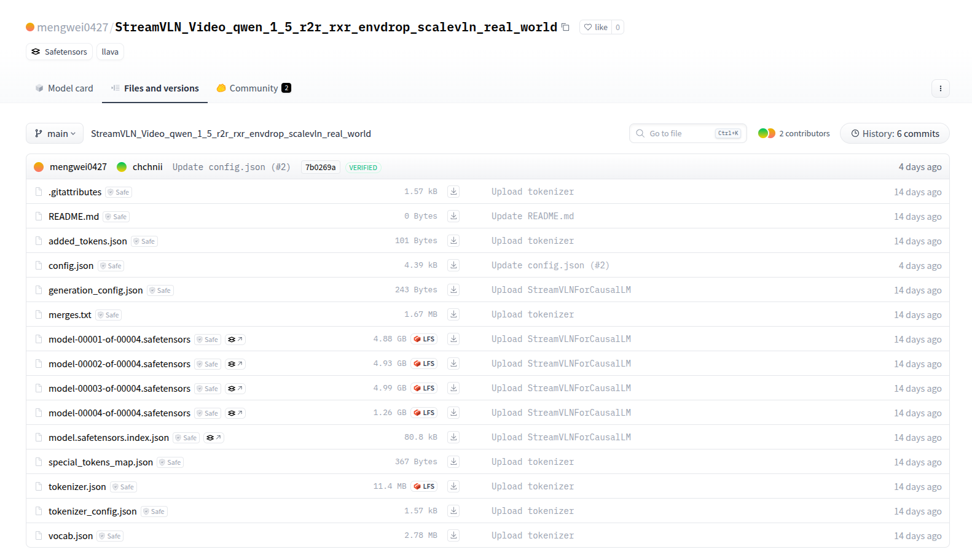The width and height of the screenshot is (972, 560).
Task: Open safetensors viewer for model-00001-of-00004
Action: [x=235, y=340]
